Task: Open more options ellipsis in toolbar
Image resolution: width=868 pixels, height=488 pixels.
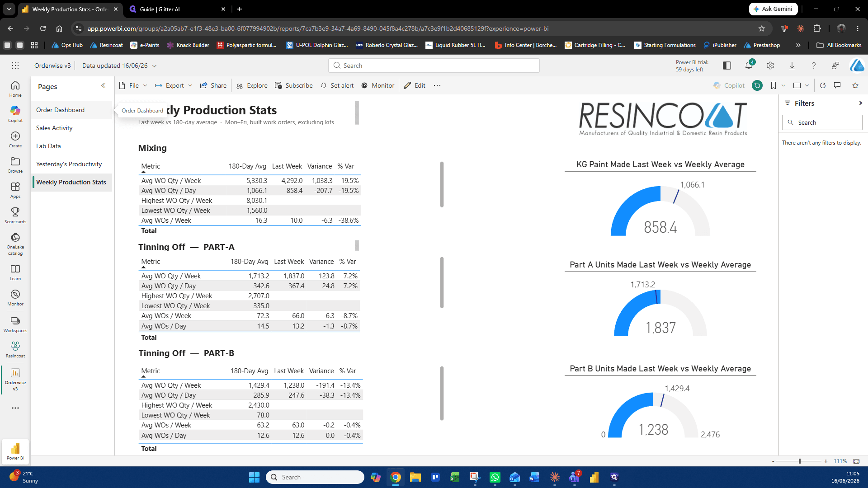Action: [x=437, y=85]
